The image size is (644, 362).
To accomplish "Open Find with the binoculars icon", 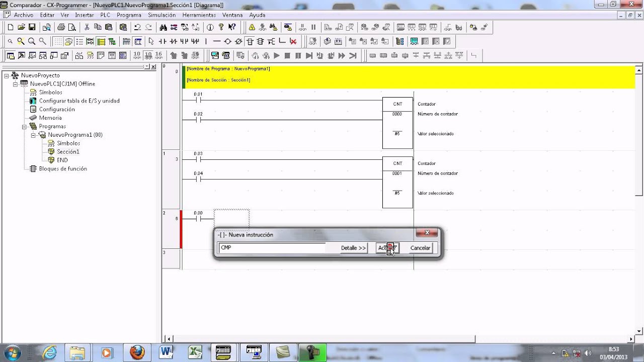I will point(163,27).
